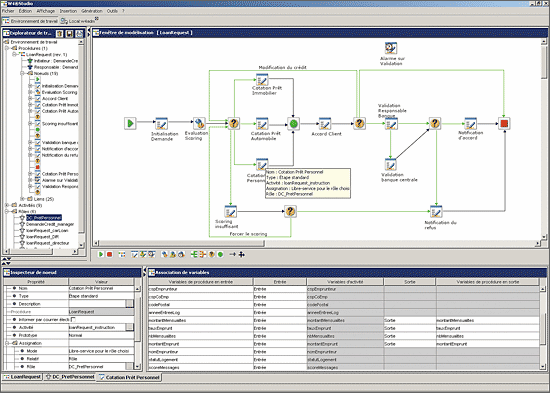Click the montantMensualites input variable cell
Screen dimensions: 550x393
[x=200, y=320]
